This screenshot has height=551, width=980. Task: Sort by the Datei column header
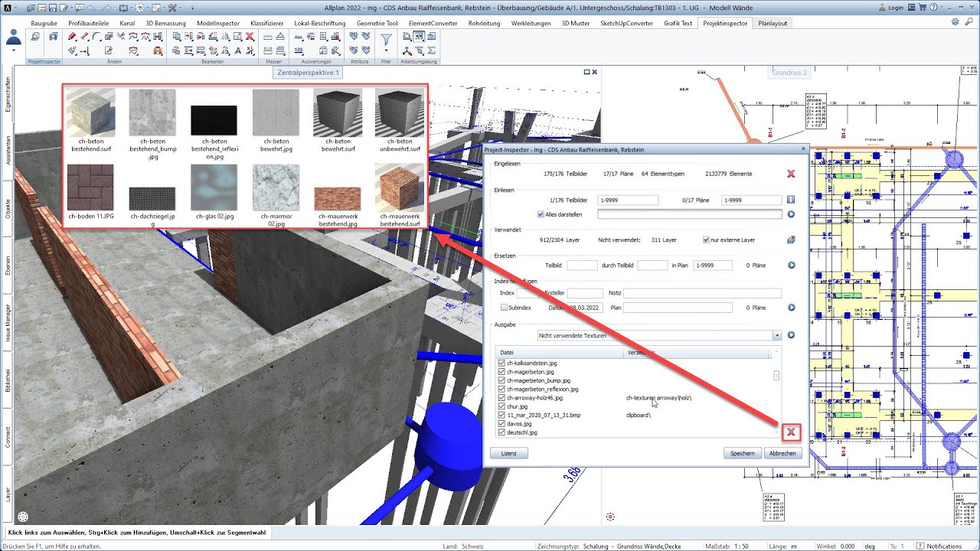(x=560, y=353)
